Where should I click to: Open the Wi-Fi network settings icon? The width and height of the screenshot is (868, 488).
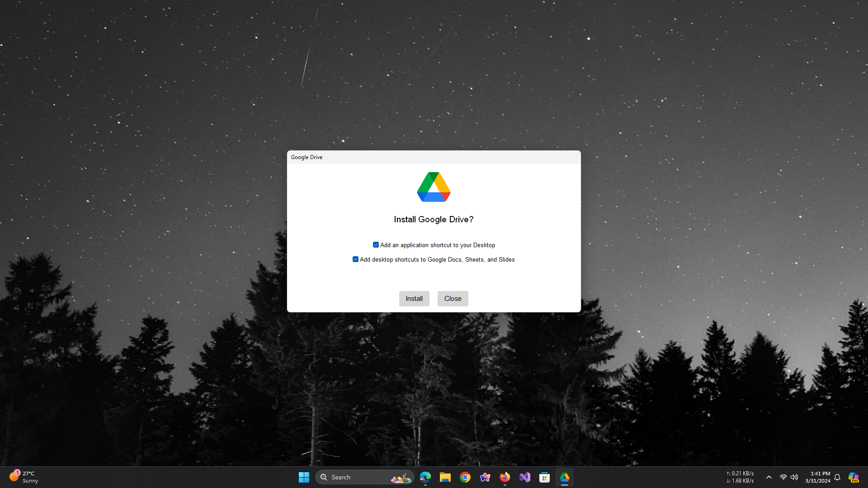783,477
